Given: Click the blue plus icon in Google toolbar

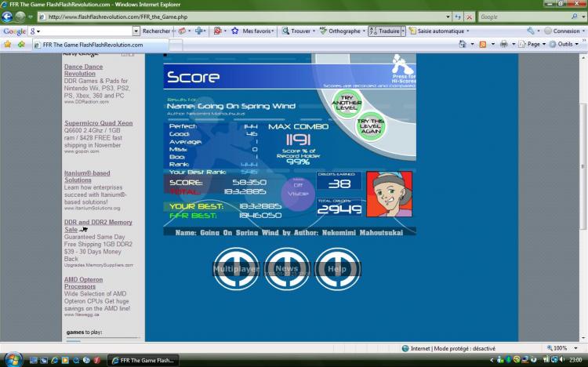Looking at the screenshot, I should click(x=199, y=31).
